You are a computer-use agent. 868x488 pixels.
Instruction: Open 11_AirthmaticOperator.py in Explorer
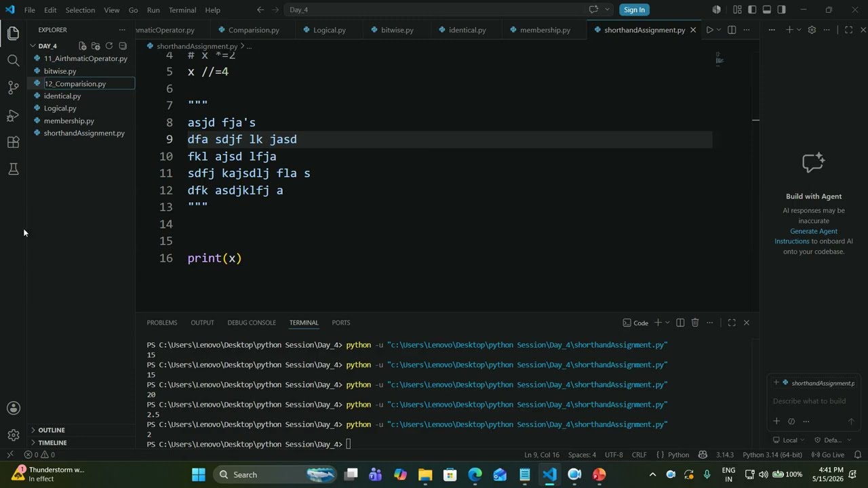pyautogui.click(x=85, y=58)
